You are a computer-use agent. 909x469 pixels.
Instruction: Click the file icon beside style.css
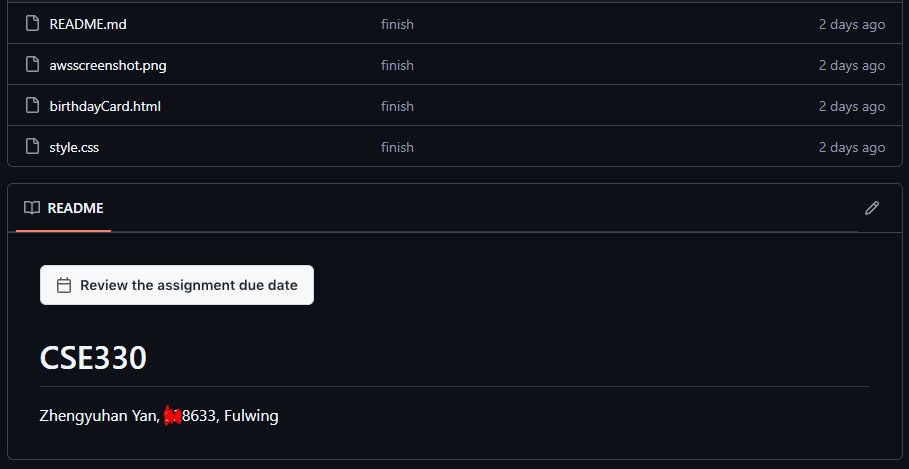point(32,147)
